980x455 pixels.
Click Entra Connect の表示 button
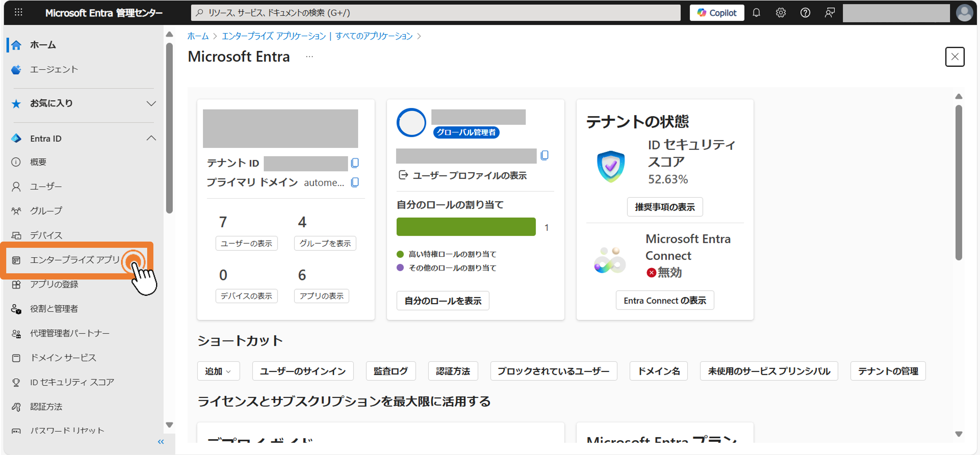(665, 301)
